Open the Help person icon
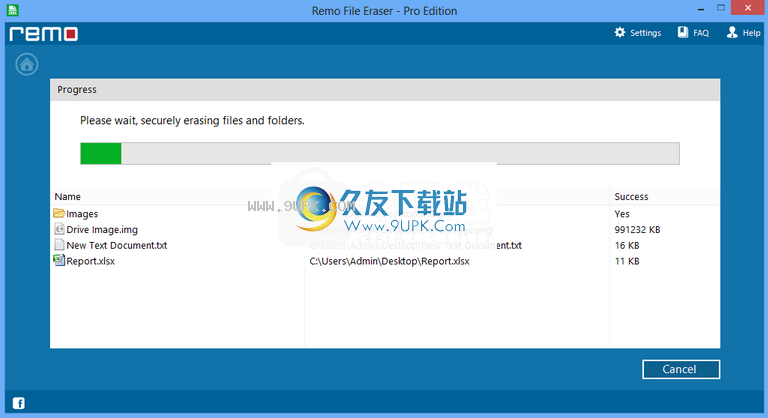Image resolution: width=768 pixels, height=418 pixels. pyautogui.click(x=732, y=32)
